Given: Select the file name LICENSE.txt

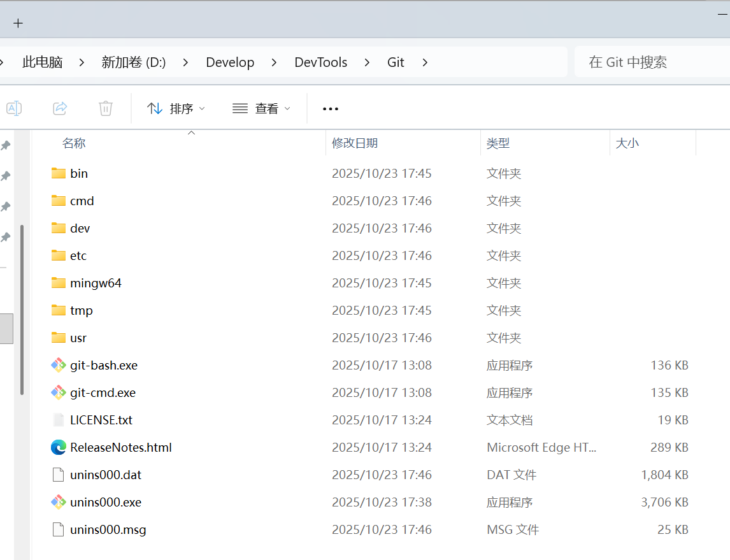Looking at the screenshot, I should click(x=101, y=420).
